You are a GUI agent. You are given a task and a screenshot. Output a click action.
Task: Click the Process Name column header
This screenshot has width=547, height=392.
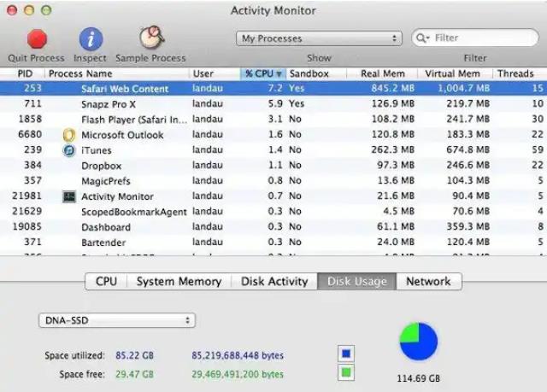click(x=117, y=73)
